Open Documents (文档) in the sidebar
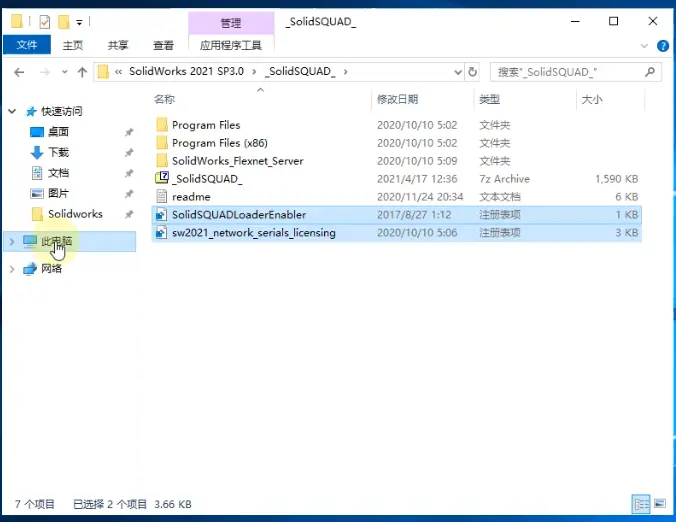This screenshot has height=522, width=676. click(58, 173)
